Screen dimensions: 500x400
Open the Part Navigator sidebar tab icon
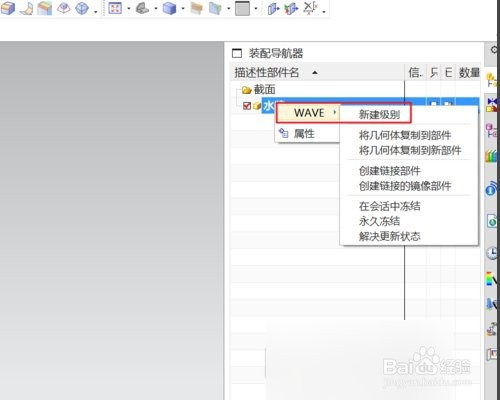pos(493,131)
